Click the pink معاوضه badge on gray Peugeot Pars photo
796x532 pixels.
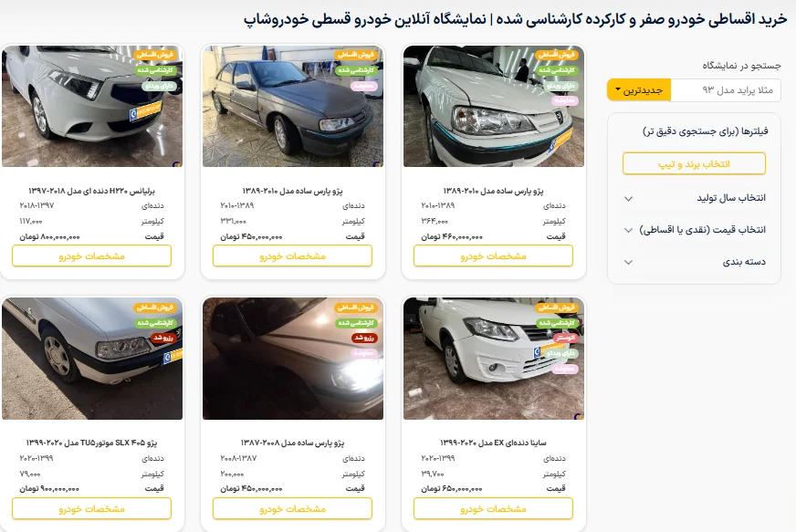pyautogui.click(x=364, y=86)
